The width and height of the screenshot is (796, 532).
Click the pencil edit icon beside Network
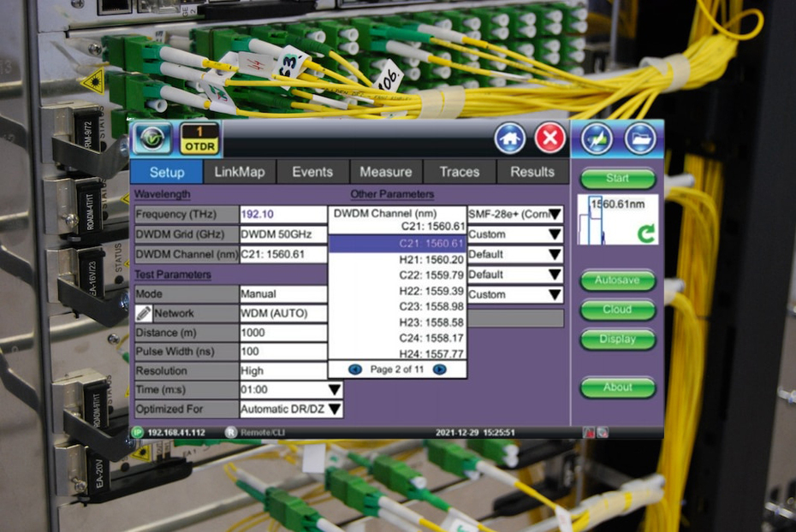(144, 314)
